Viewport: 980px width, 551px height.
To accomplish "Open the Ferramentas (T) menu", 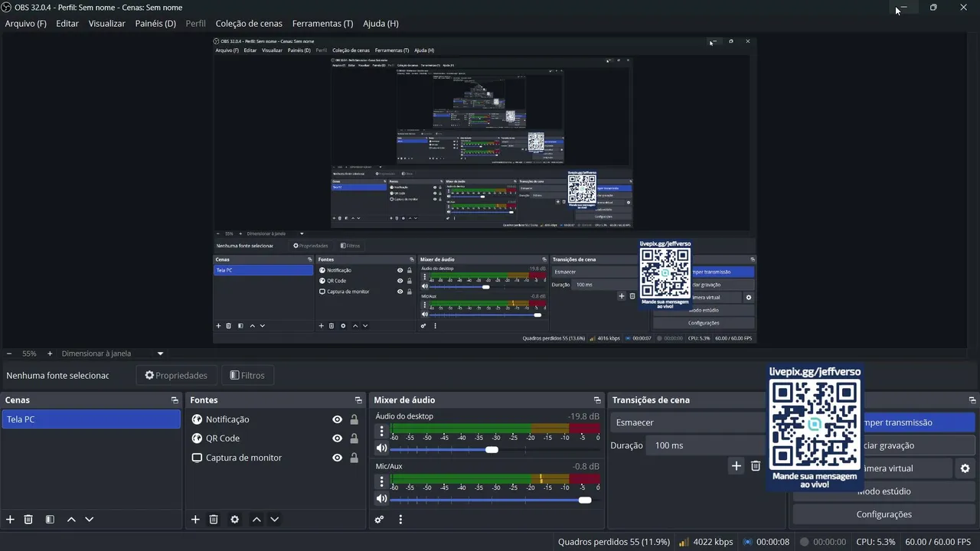I will [322, 24].
